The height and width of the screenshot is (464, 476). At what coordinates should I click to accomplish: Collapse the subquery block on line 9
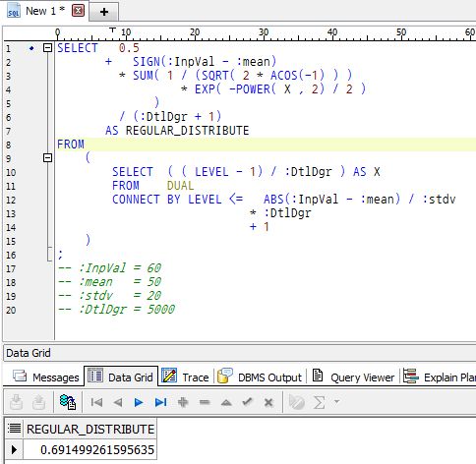click(x=47, y=158)
